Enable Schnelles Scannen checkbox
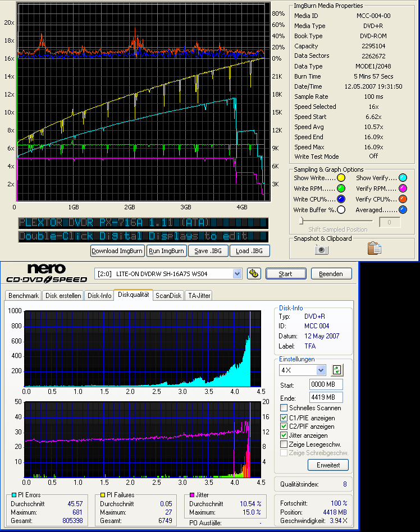 pos(284,407)
